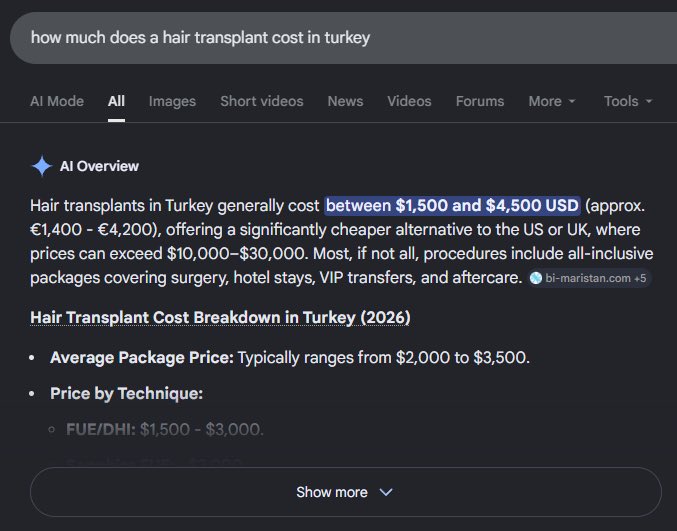Expand the overview with Show more
This screenshot has width=677, height=531.
[x=345, y=492]
